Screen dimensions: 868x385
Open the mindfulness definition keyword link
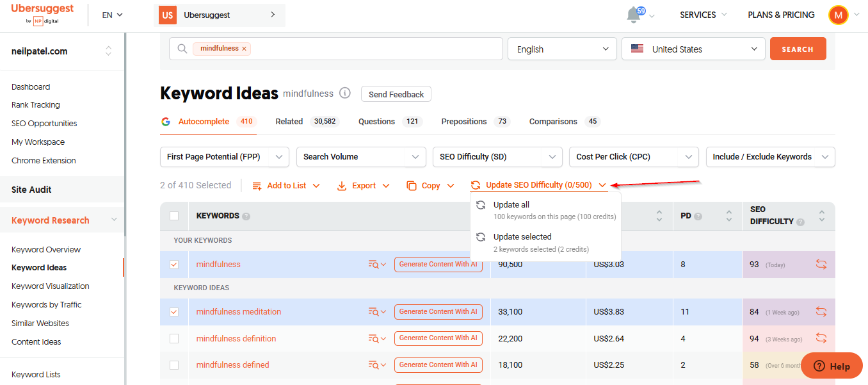pos(236,338)
